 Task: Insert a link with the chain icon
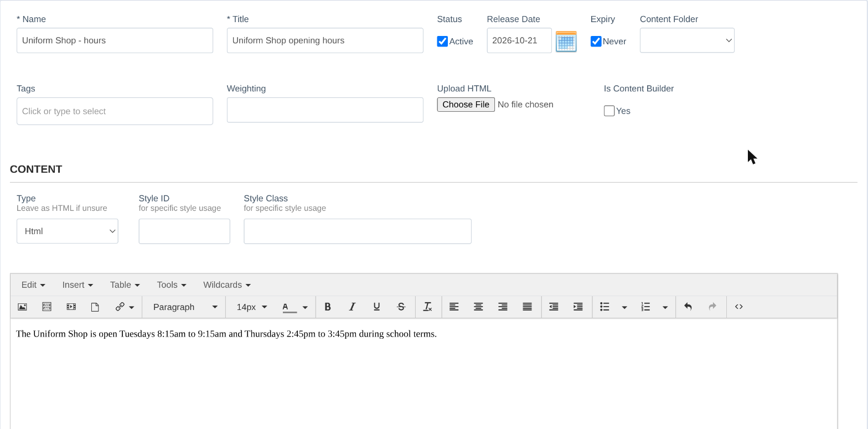(120, 307)
